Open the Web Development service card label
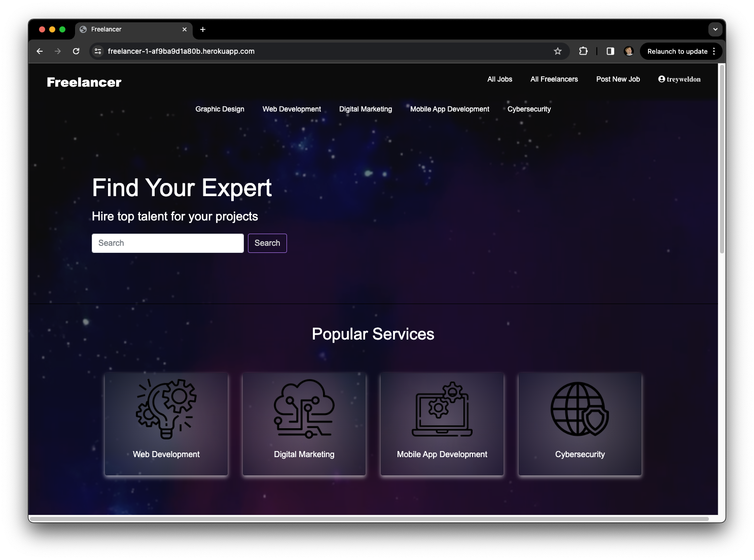Image resolution: width=754 pixels, height=560 pixels. coord(166,454)
